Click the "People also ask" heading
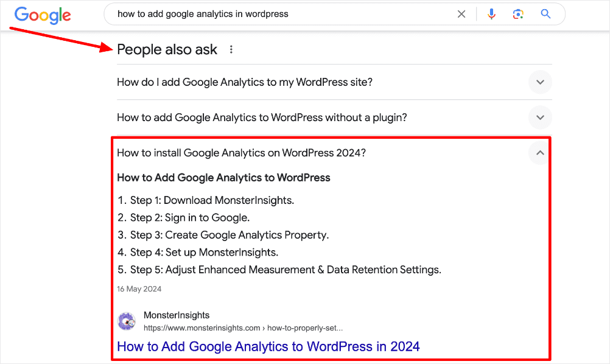The width and height of the screenshot is (610, 364). tap(167, 50)
